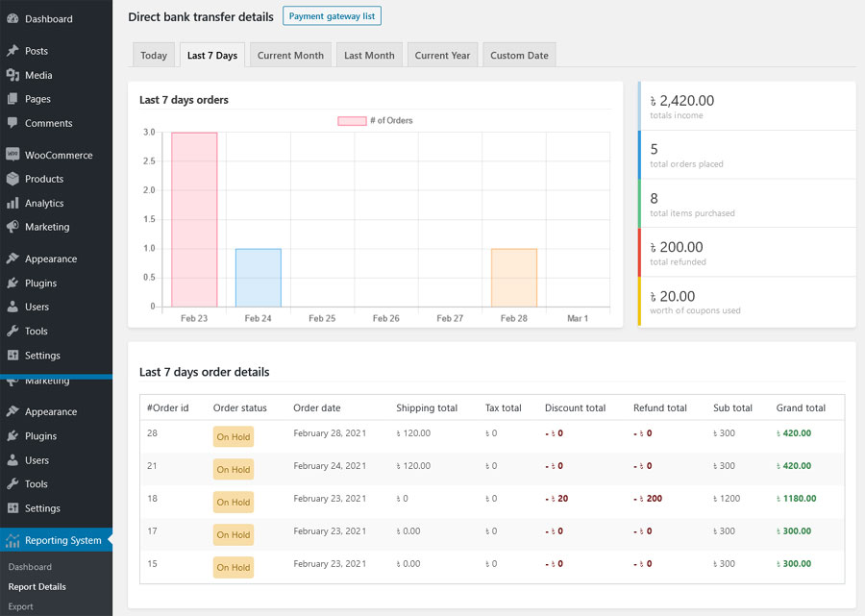Click the 'Sub total' column header

732,408
